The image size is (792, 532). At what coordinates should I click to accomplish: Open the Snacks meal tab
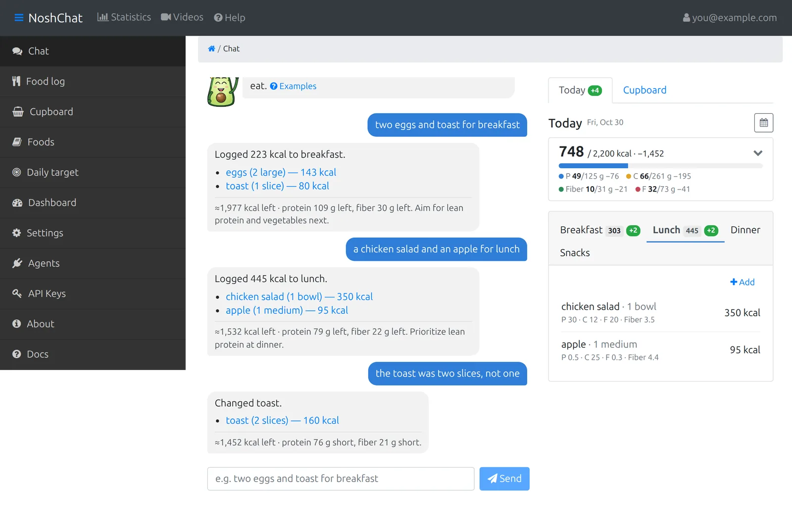pyautogui.click(x=575, y=253)
